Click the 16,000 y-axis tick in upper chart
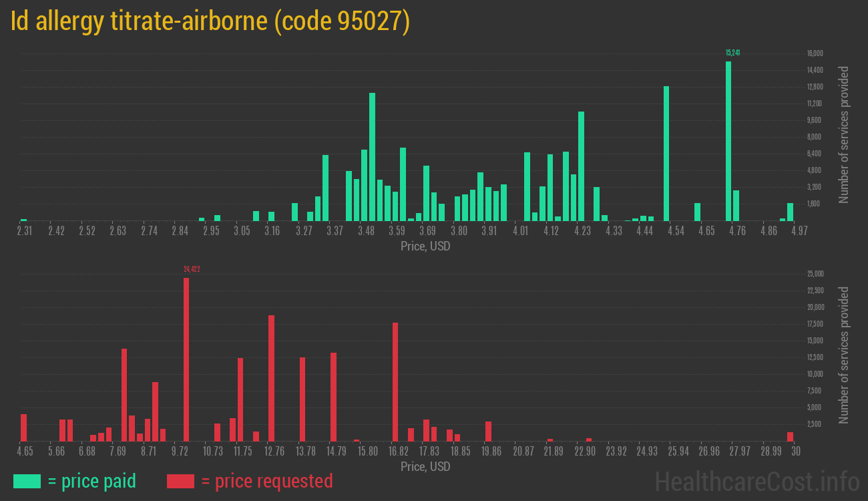Image resolution: width=868 pixels, height=501 pixels. coord(815,53)
